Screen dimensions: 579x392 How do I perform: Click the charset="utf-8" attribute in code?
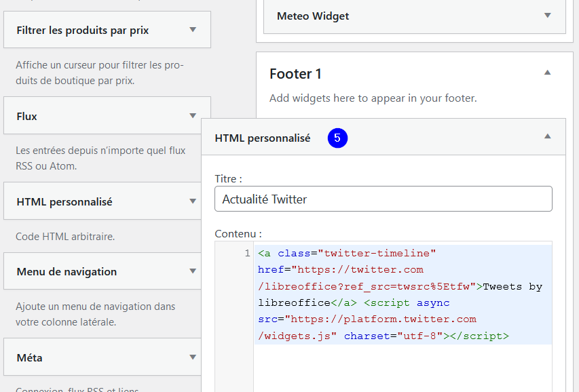[x=393, y=336]
